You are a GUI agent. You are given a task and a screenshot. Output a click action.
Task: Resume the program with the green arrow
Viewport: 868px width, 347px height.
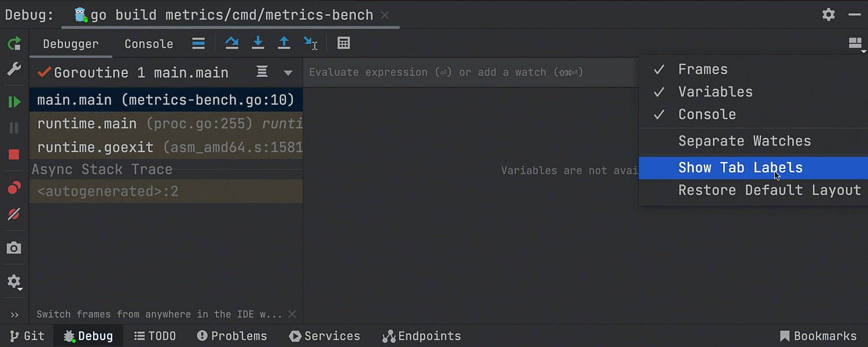[x=14, y=102]
